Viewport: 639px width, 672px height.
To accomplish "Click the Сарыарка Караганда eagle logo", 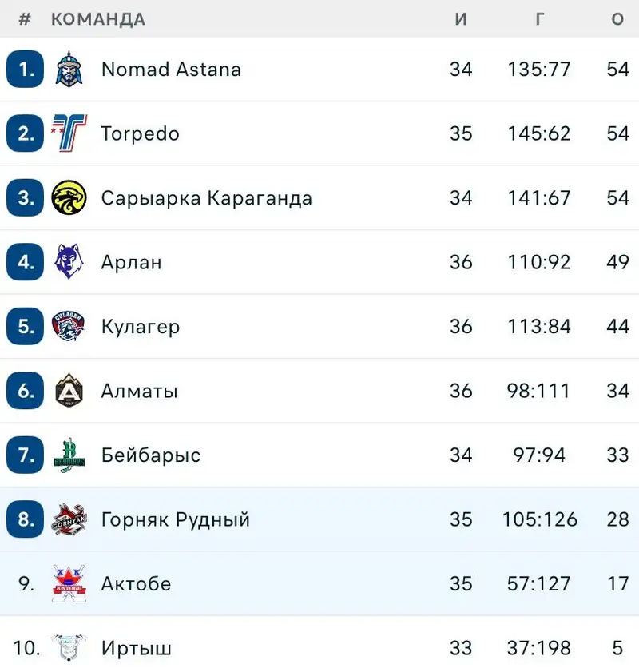I will (69, 197).
